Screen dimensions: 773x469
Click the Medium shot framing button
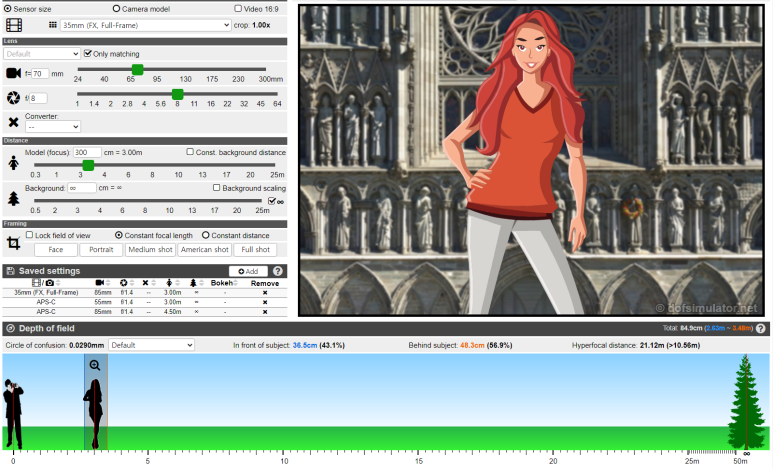pyautogui.click(x=150, y=250)
